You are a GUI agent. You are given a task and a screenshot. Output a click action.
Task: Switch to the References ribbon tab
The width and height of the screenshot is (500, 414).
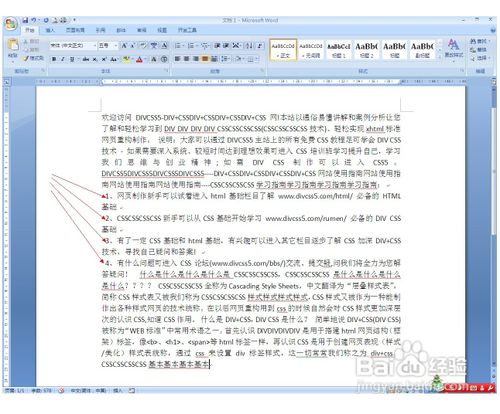point(100,30)
